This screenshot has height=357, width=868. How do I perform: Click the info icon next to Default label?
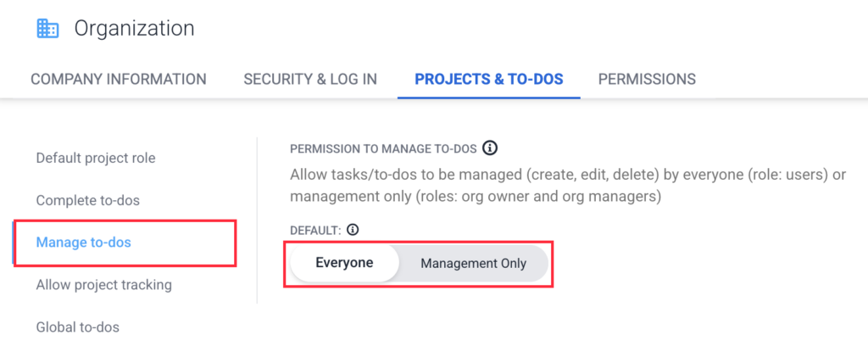tap(353, 229)
